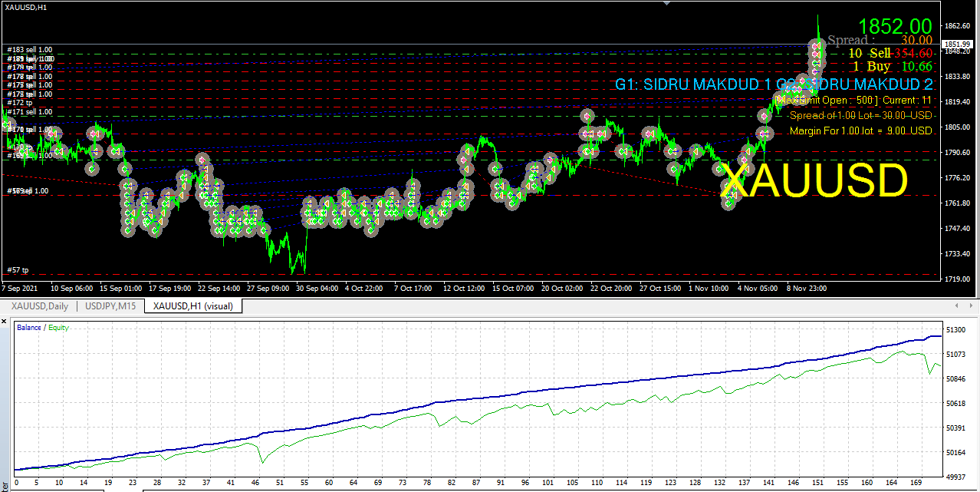Click the 1747.40 price scale value
The image size is (980, 492).
click(x=958, y=229)
